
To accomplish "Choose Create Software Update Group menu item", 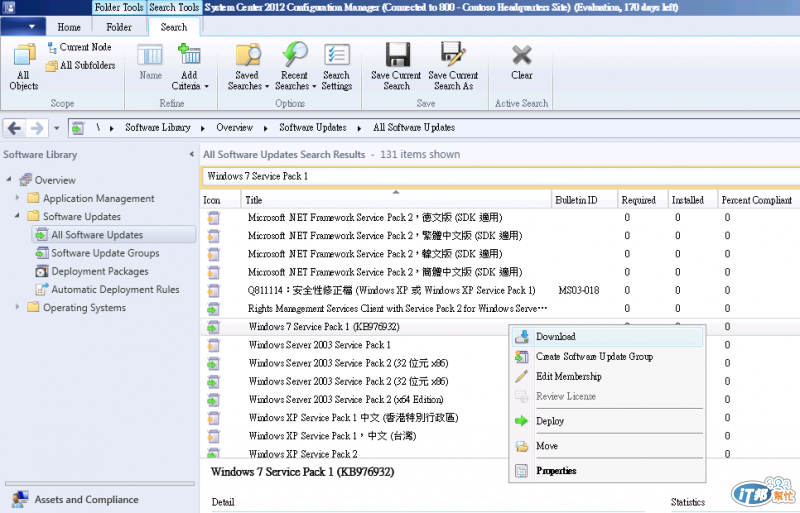I will coord(607,357).
